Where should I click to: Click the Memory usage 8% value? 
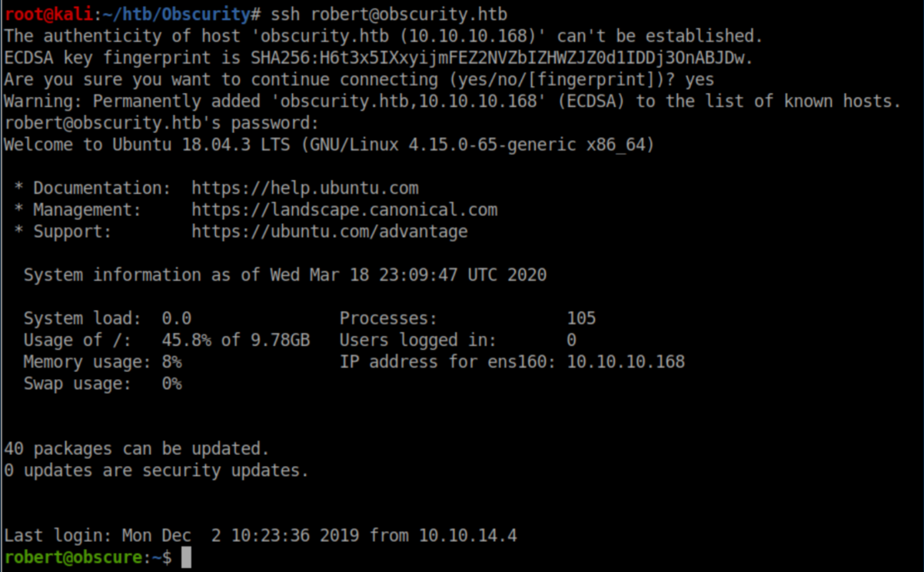tap(171, 362)
